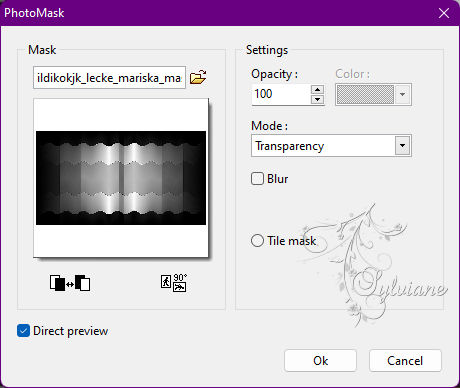
Task: Click the mask preview thumbnail
Action: tap(121, 178)
